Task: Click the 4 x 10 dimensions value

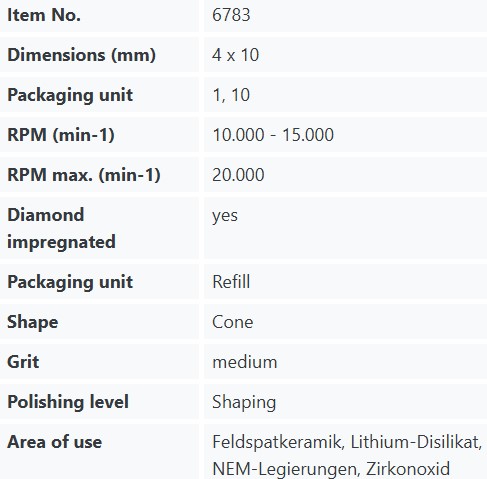Action: (235, 55)
